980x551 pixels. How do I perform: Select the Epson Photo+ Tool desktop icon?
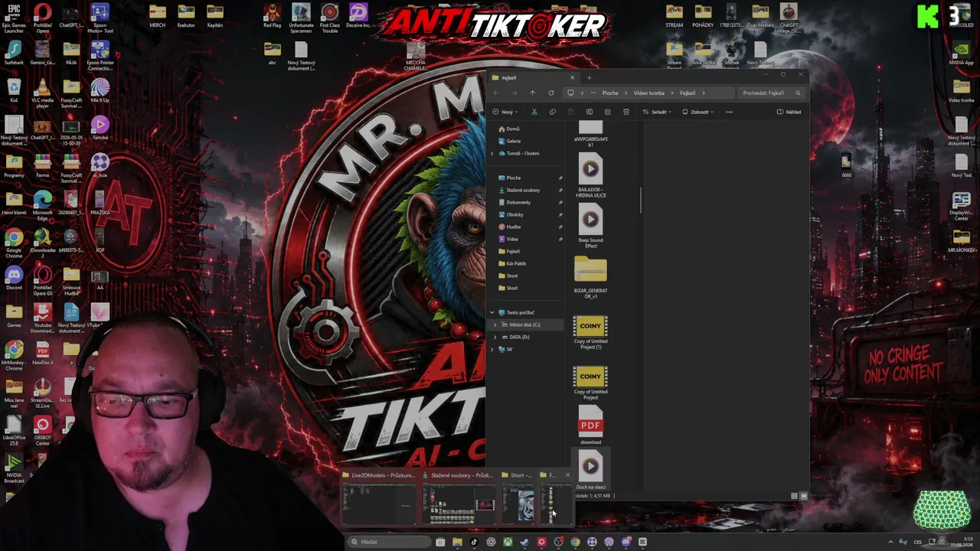point(100,18)
